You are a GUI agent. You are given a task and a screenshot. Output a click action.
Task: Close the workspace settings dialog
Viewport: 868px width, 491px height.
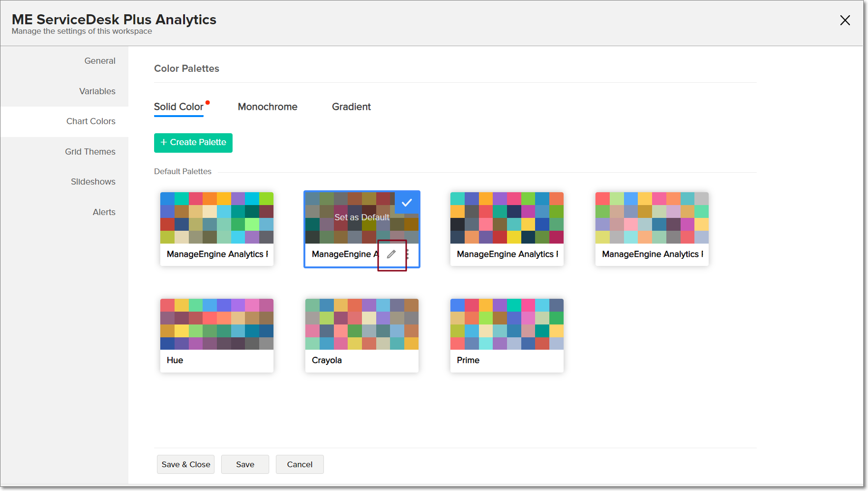tap(845, 20)
